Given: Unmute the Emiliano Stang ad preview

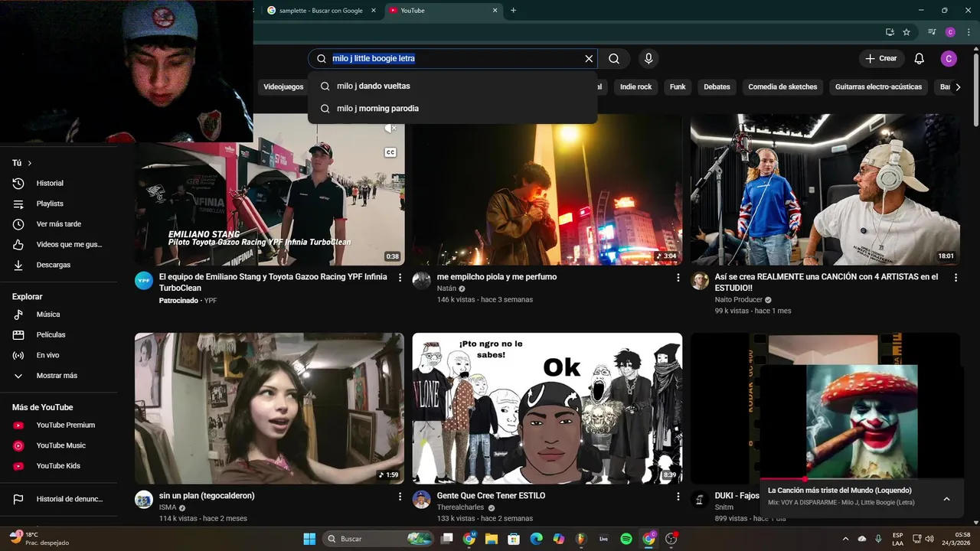Looking at the screenshot, I should (x=390, y=129).
